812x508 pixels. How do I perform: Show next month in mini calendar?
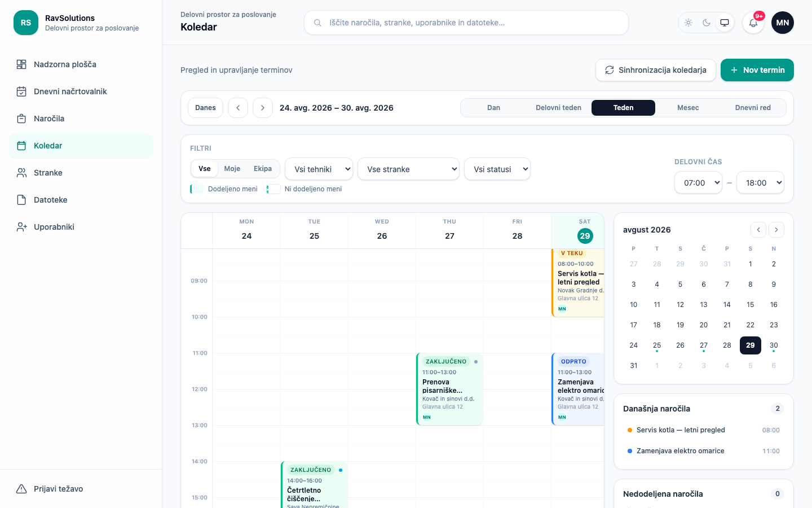pyautogui.click(x=776, y=230)
